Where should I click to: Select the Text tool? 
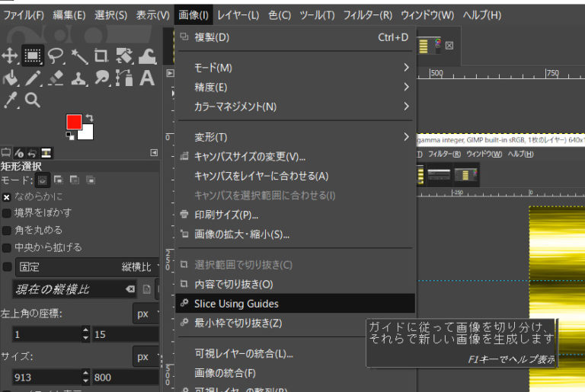147,78
